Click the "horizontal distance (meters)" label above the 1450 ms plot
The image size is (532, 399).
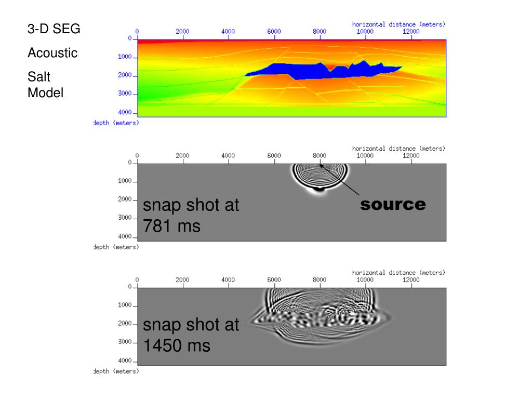398,273
